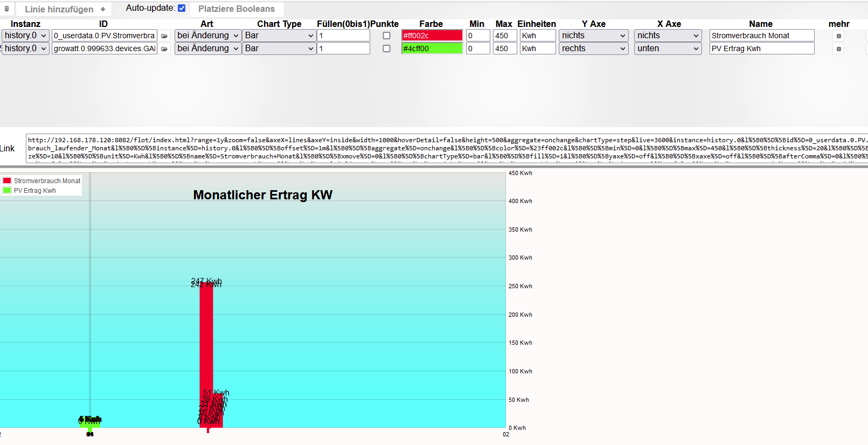Viewport: 868px width, 445px height.
Task: Open the ID browse folder icon for Stromverbrauch row
Action: (x=164, y=36)
